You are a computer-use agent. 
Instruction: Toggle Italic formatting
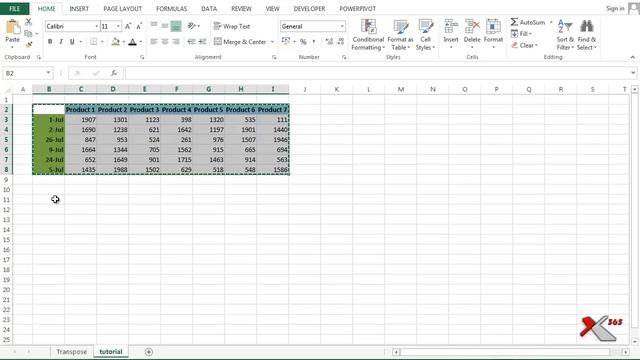pyautogui.click(x=61, y=42)
